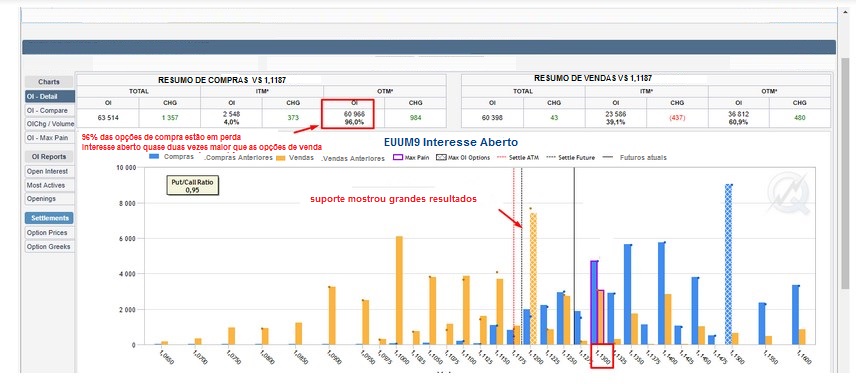The image size is (856, 384).
Task: Click the RESUMO DE COMPRAS table heading
Action: 222,80
